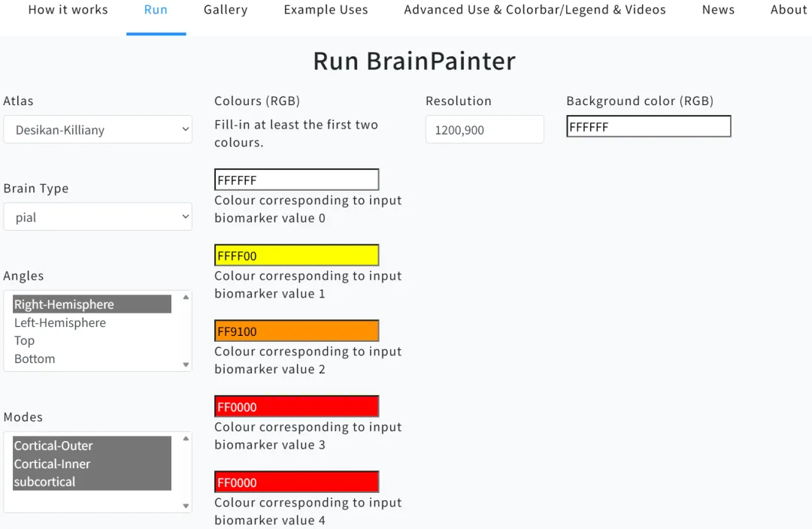The width and height of the screenshot is (812, 529).
Task: Select Left-Hemisphere in Angles list
Action: (x=92, y=322)
